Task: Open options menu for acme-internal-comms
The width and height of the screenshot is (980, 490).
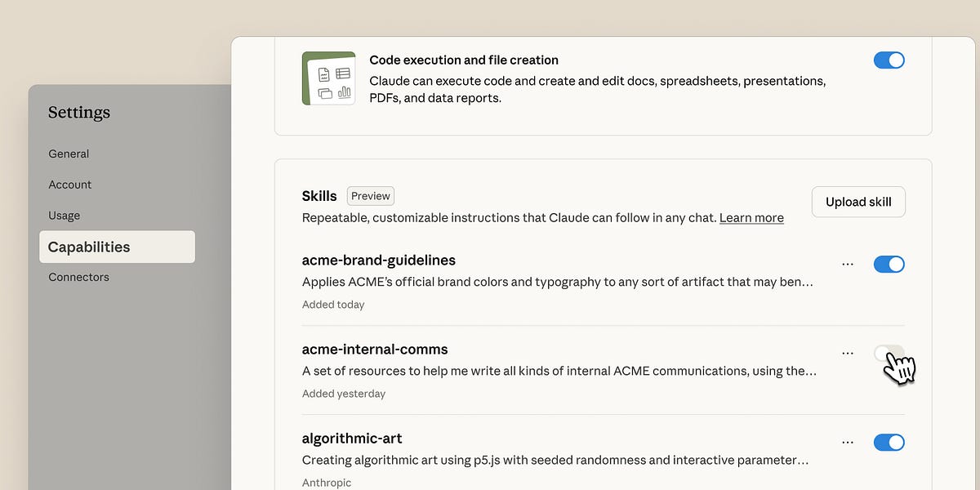Action: click(x=848, y=353)
